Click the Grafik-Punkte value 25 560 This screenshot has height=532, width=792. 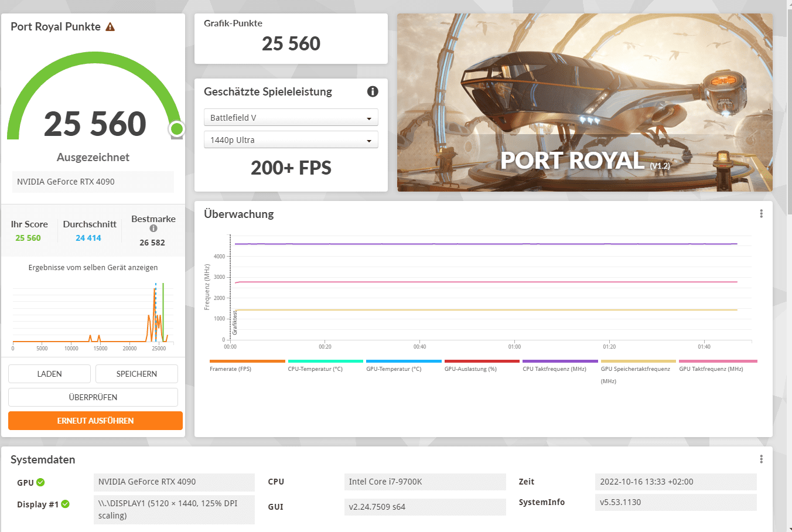(291, 44)
